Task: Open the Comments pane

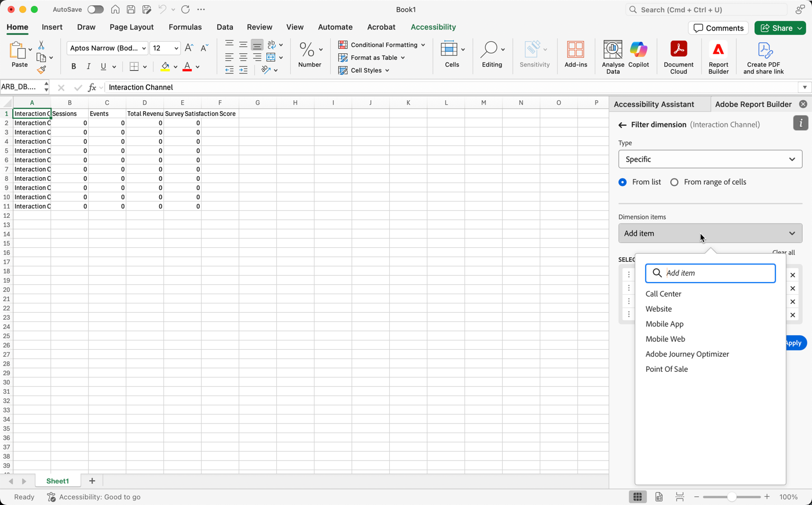Action: [718, 28]
